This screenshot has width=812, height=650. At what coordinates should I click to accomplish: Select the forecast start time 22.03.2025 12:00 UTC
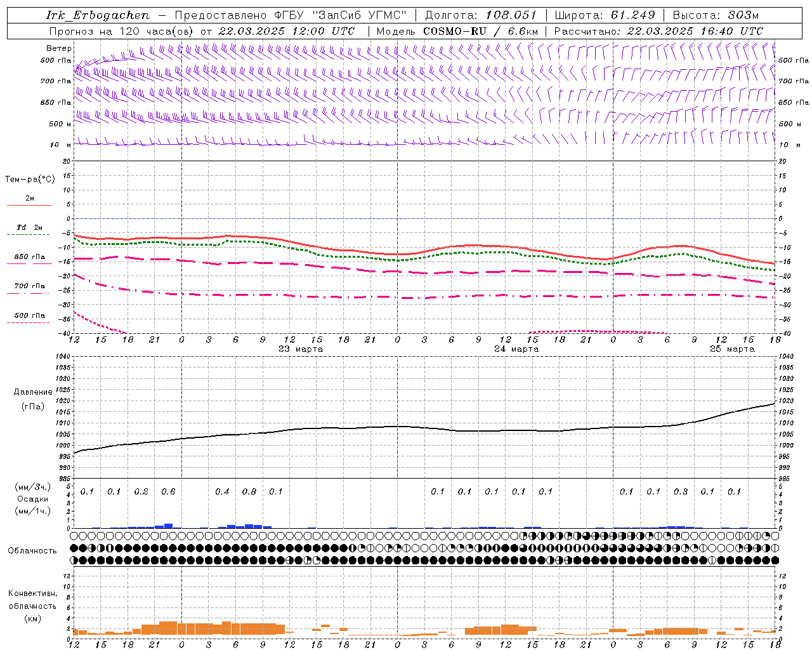[x=287, y=31]
